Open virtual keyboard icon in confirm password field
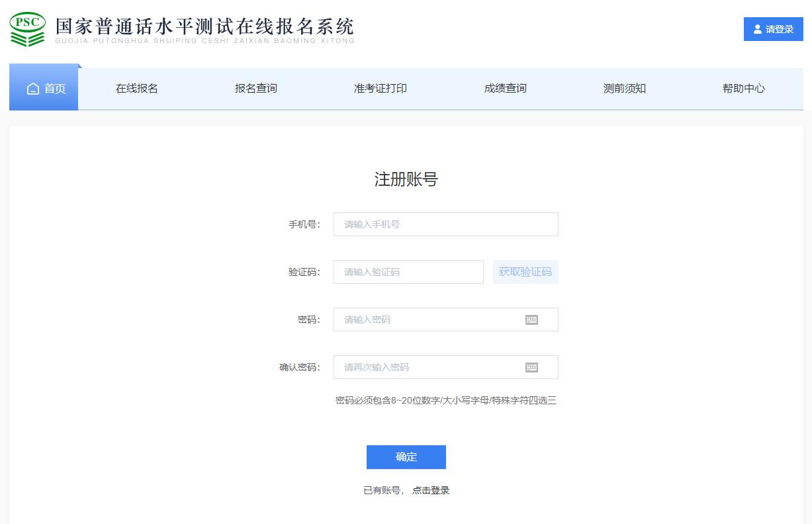The image size is (812, 524). [531, 367]
